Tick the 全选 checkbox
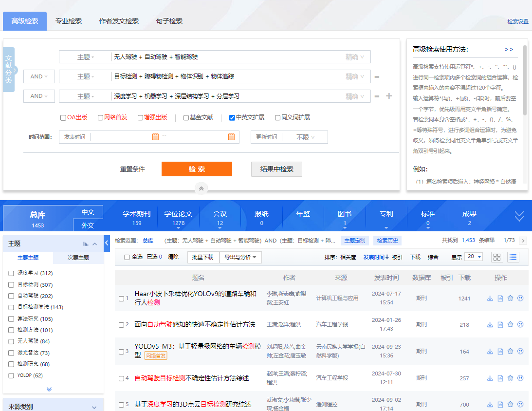This screenshot has height=411, width=532. click(x=127, y=257)
